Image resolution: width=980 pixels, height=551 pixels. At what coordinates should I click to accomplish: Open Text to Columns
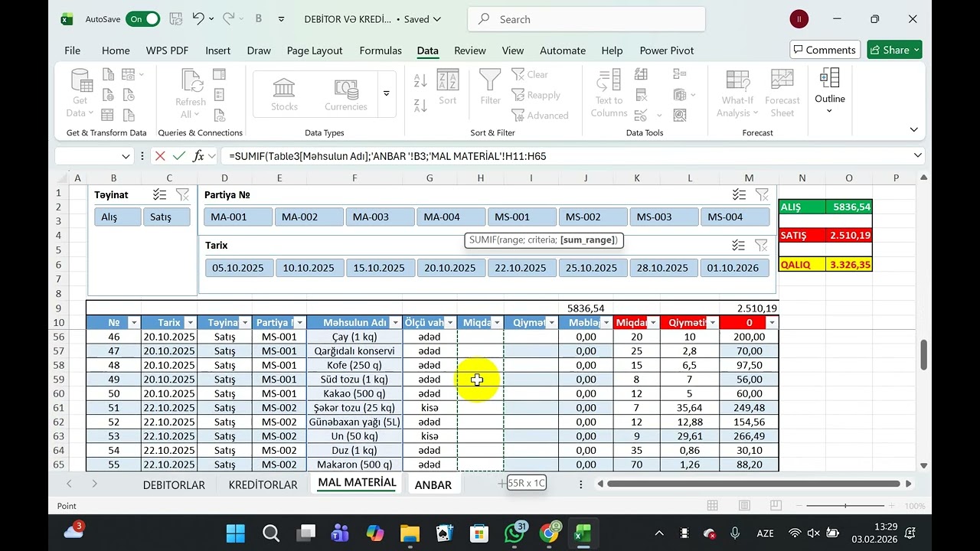coord(609,93)
